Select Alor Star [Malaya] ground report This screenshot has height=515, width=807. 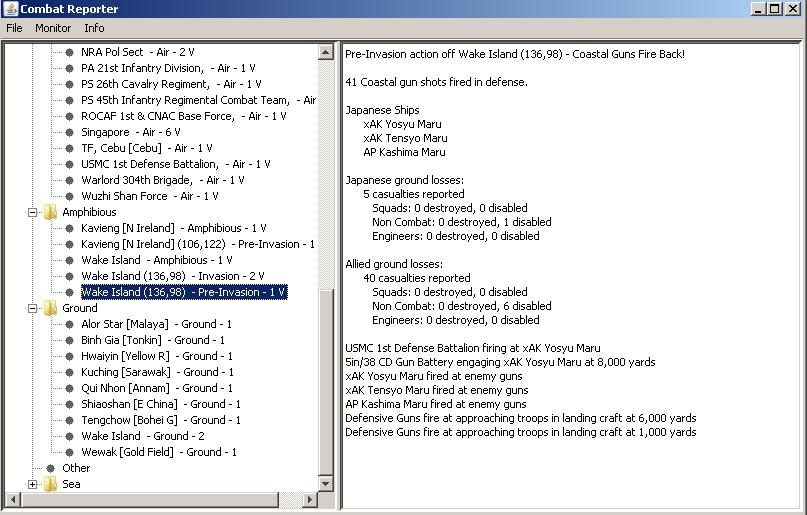click(x=156, y=324)
